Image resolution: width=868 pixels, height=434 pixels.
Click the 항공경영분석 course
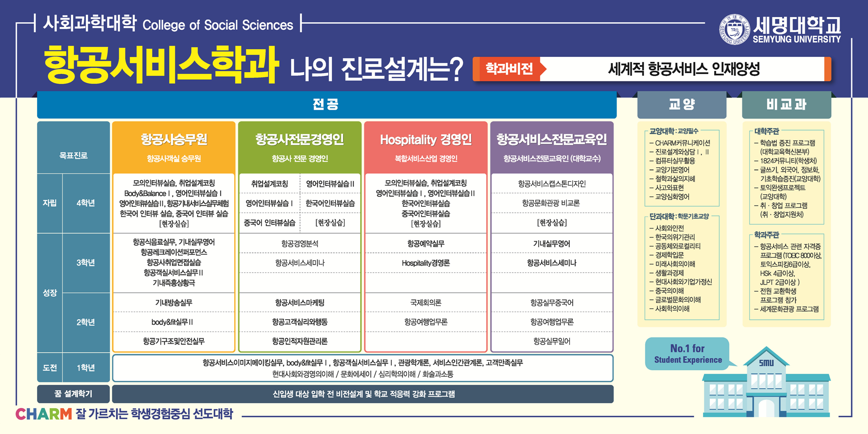tap(300, 243)
